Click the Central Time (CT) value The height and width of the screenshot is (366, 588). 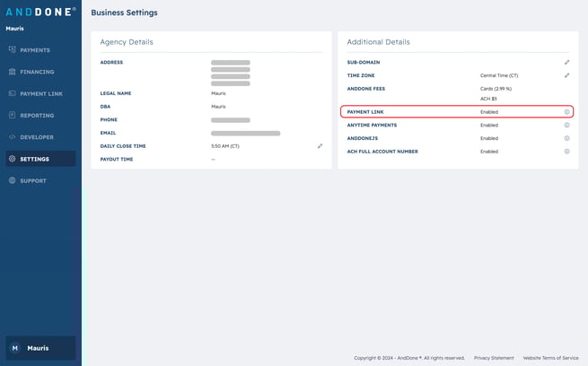[499, 75]
